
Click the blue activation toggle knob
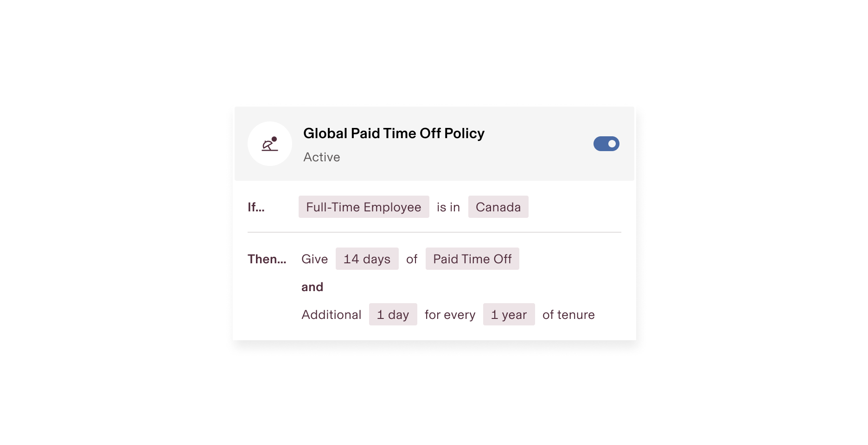click(x=611, y=144)
